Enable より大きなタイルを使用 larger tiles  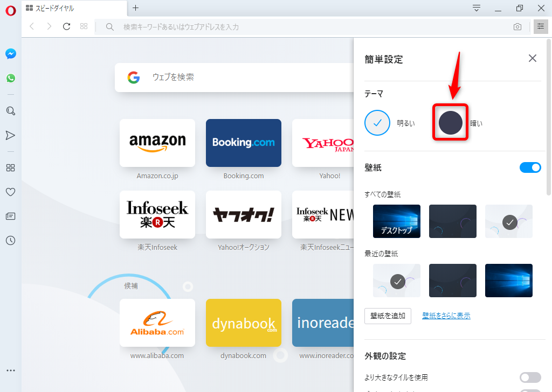(530, 377)
